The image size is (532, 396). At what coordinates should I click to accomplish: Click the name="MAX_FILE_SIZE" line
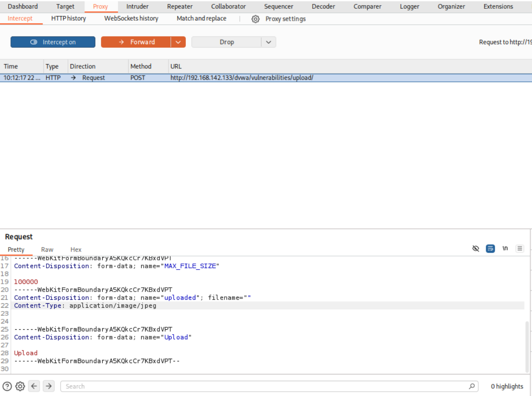[117, 266]
